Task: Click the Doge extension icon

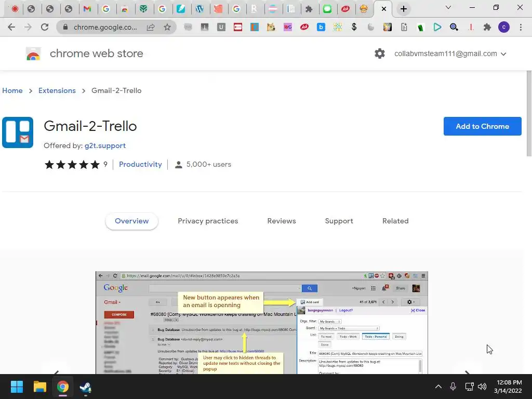Action: 271,27
